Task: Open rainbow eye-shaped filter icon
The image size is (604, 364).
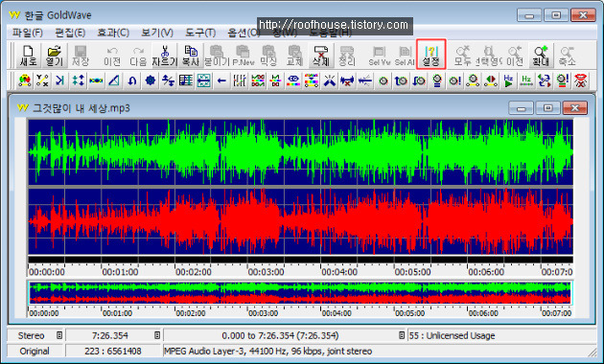Action: coord(293,80)
